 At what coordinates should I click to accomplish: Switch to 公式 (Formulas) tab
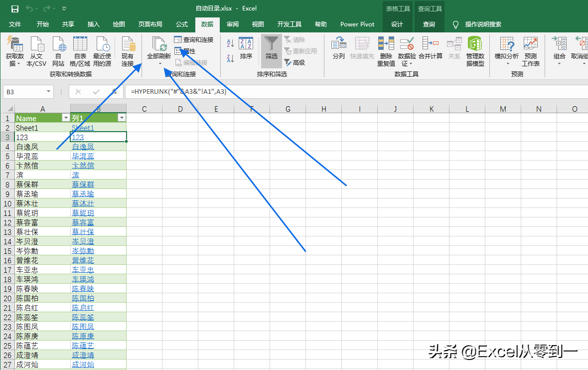(x=182, y=24)
